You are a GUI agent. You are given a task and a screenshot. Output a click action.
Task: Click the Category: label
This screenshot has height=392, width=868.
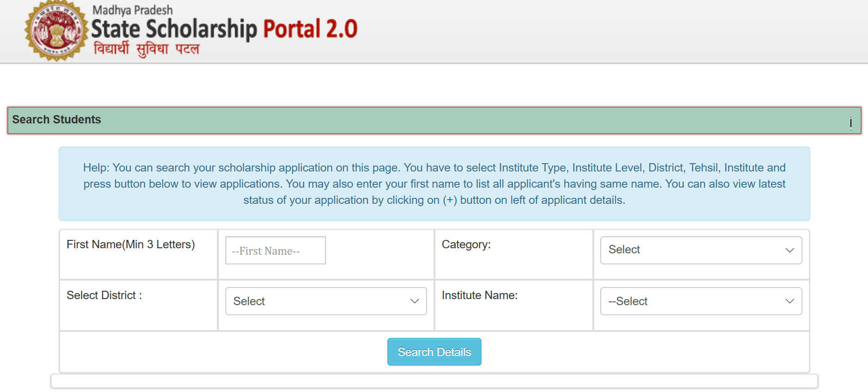466,245
